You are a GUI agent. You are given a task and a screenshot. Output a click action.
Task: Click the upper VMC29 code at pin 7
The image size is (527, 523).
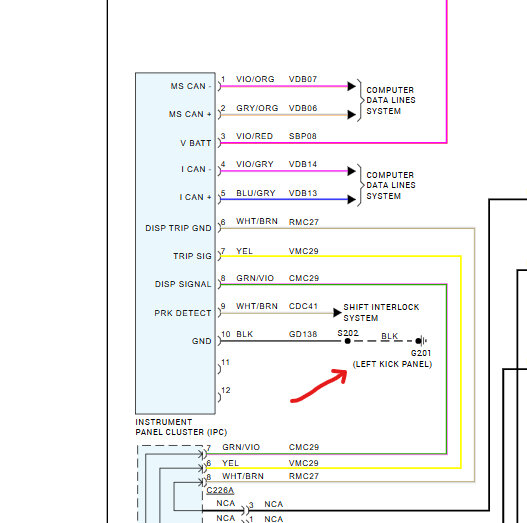pos(303,251)
